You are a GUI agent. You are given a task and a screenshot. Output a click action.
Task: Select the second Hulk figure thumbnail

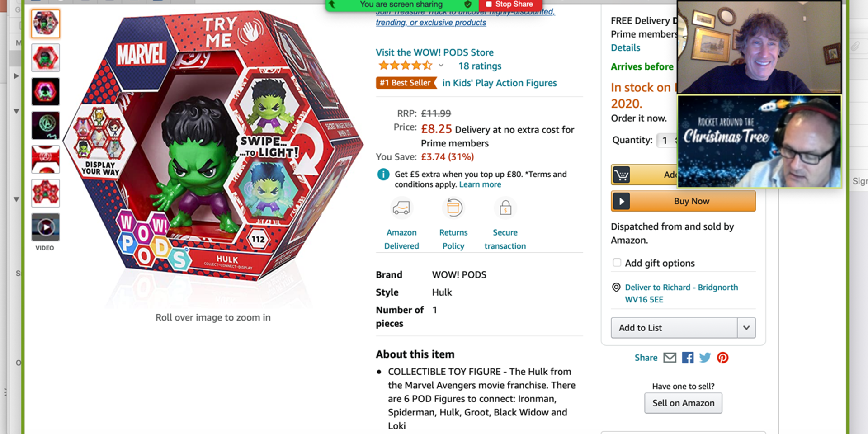pos(46,58)
